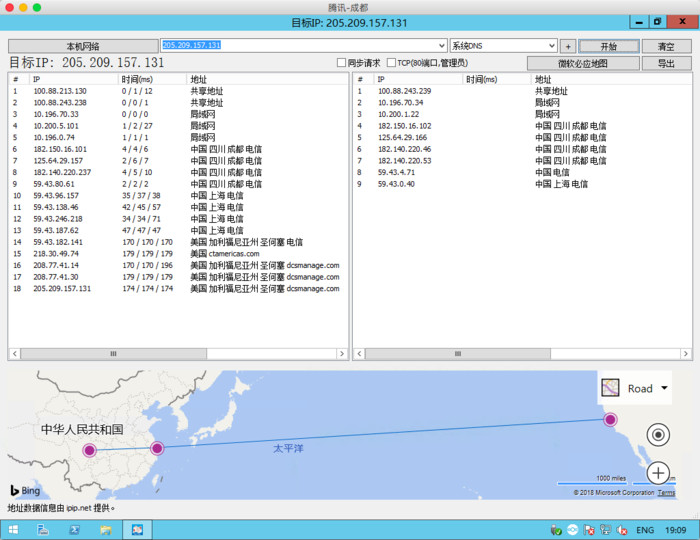Click the ENG language indicator
700x540 pixels.
[645, 530]
